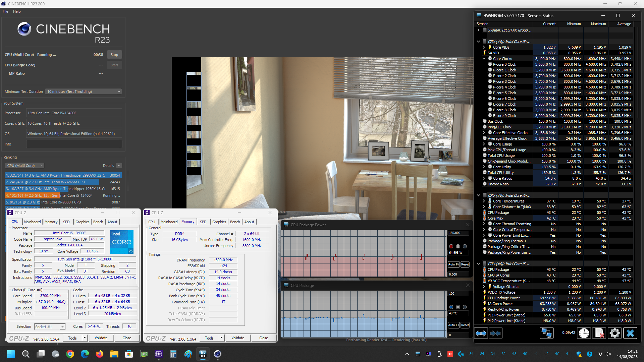Open HWiNFO remote network monitoring icon
Viewport: 644px width, 362px height.
click(546, 333)
